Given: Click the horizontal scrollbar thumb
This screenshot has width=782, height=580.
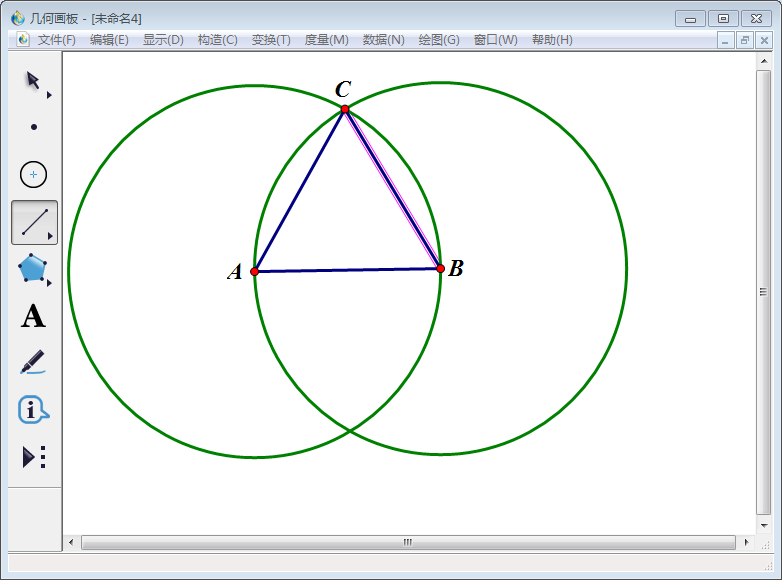Looking at the screenshot, I should tap(407, 542).
